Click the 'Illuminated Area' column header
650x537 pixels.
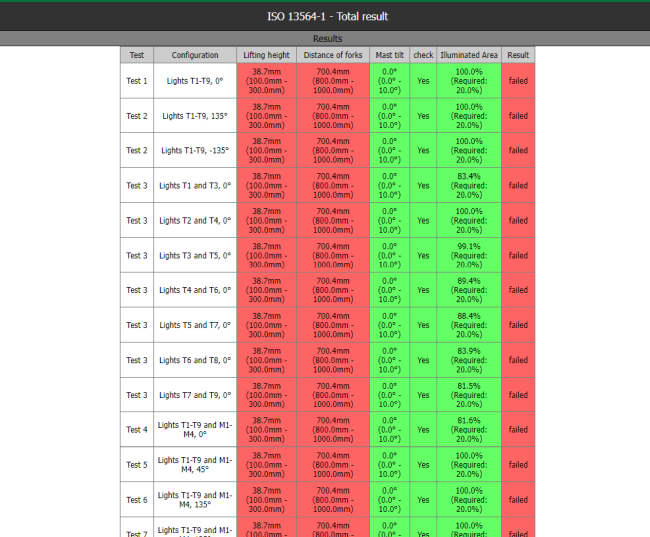coord(469,55)
